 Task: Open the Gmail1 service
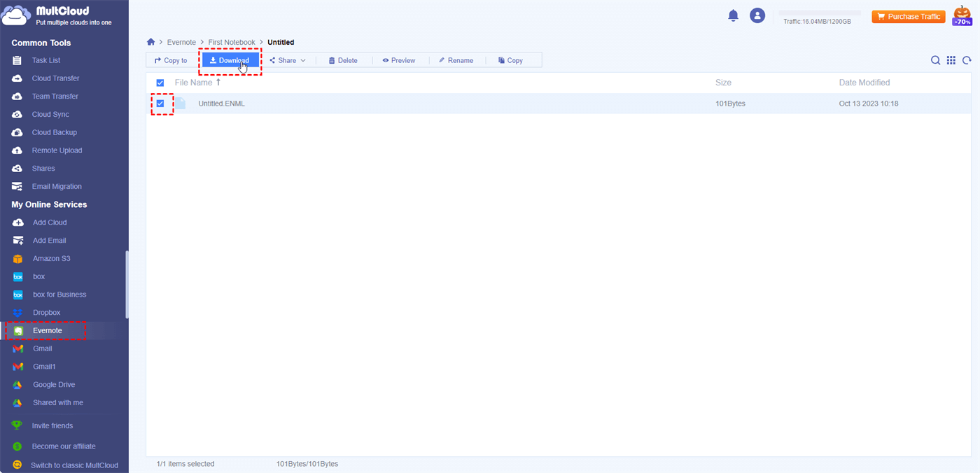(44, 367)
